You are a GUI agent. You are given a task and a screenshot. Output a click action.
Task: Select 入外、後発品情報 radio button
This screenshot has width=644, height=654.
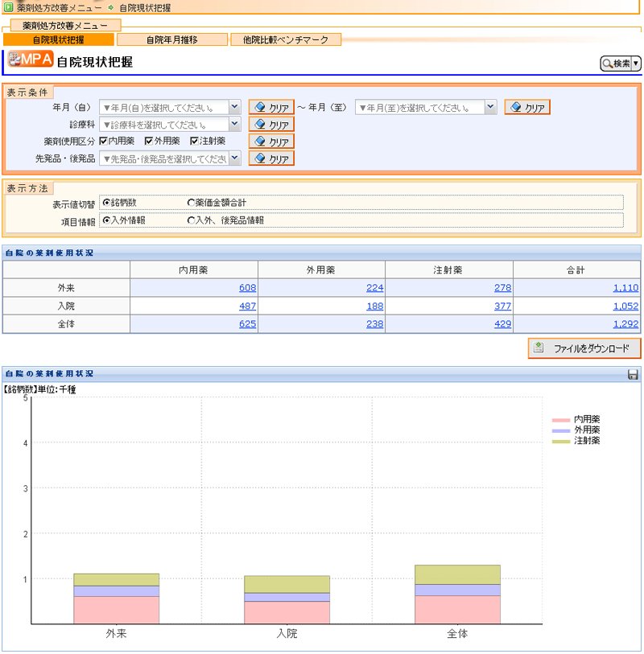(191, 220)
